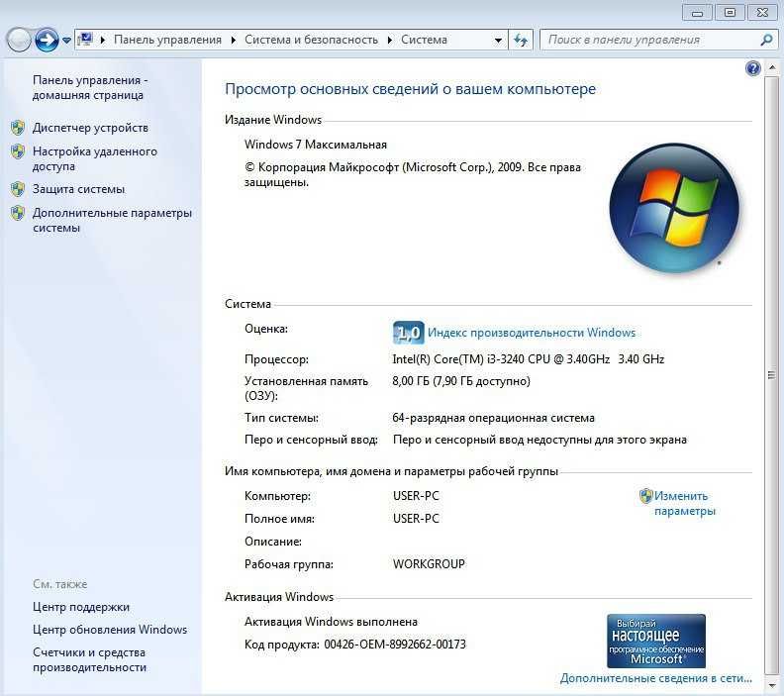
Task: Open recent pages dropdown next to Forward
Action: coord(66,40)
